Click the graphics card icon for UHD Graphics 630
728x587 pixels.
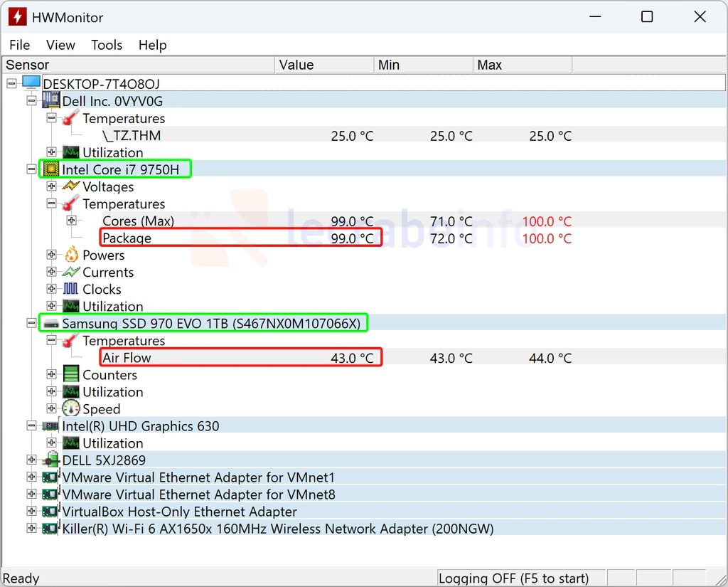point(50,425)
